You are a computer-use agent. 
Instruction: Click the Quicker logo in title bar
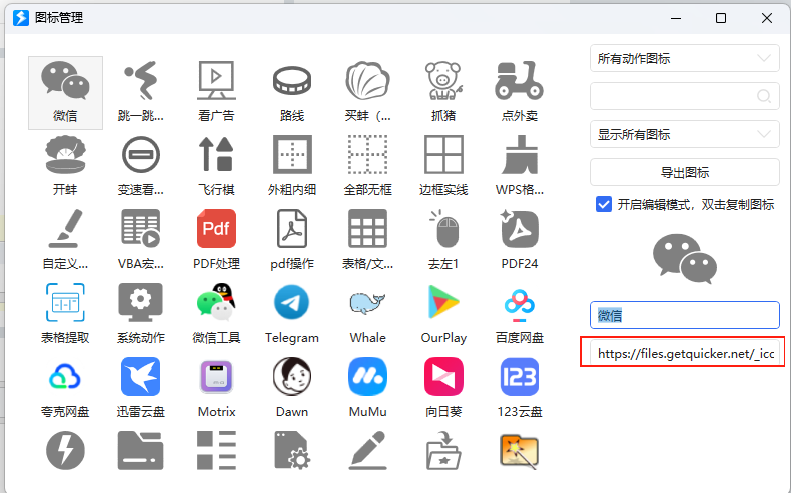pyautogui.click(x=21, y=18)
